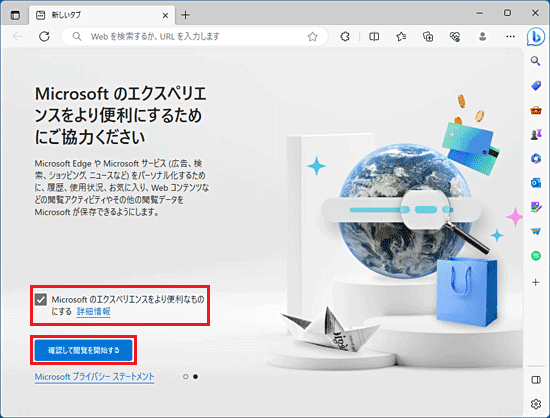550x418 pixels.
Task: Open Microsoft プライバシー ステートメント link
Action: point(94,377)
